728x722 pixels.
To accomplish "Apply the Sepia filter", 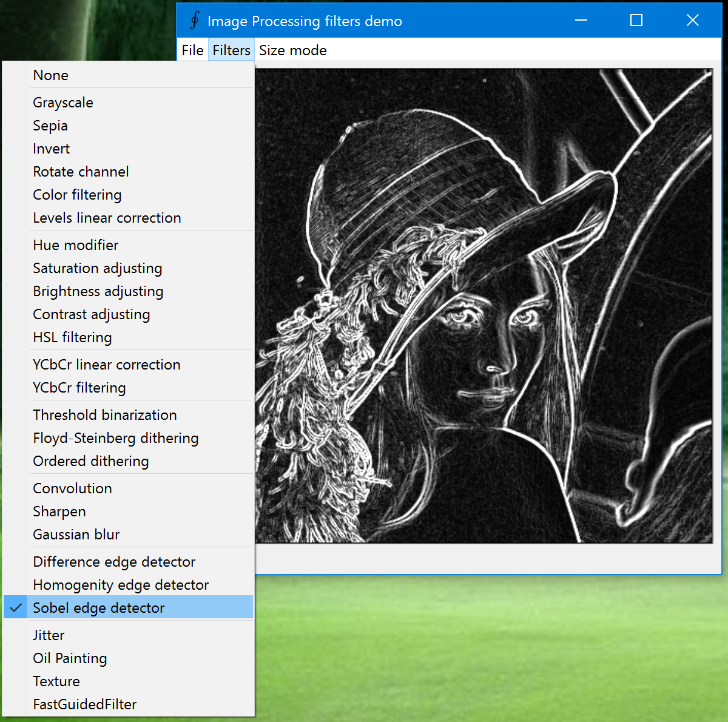I will (x=50, y=125).
